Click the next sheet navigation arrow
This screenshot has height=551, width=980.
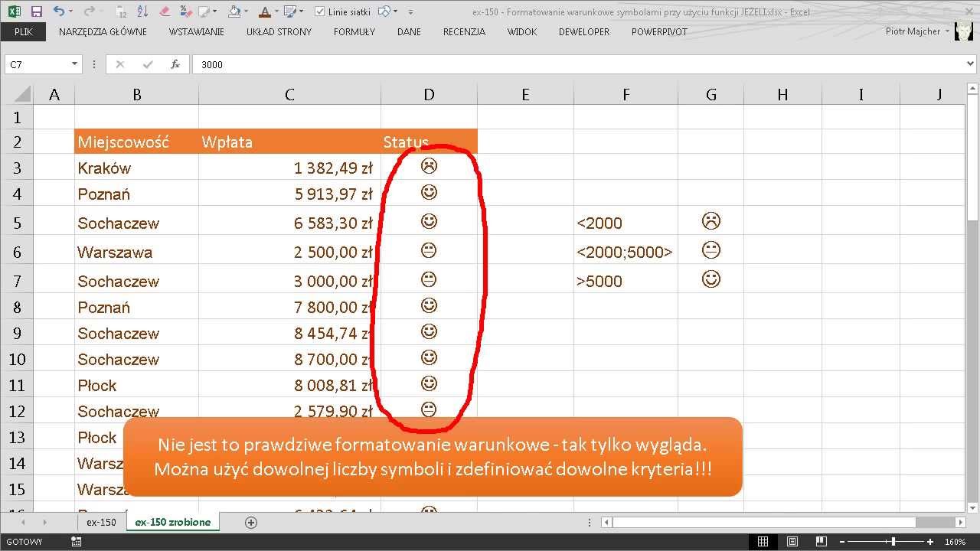click(45, 522)
